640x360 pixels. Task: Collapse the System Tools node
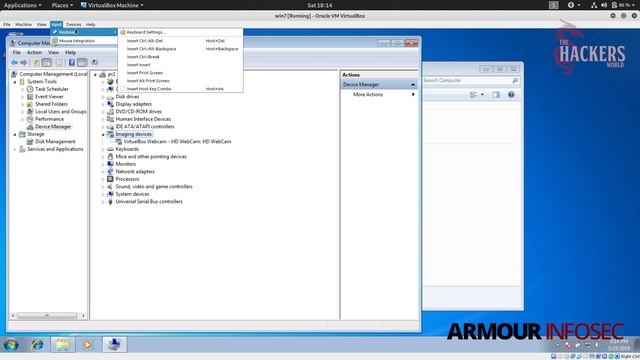coord(15,82)
